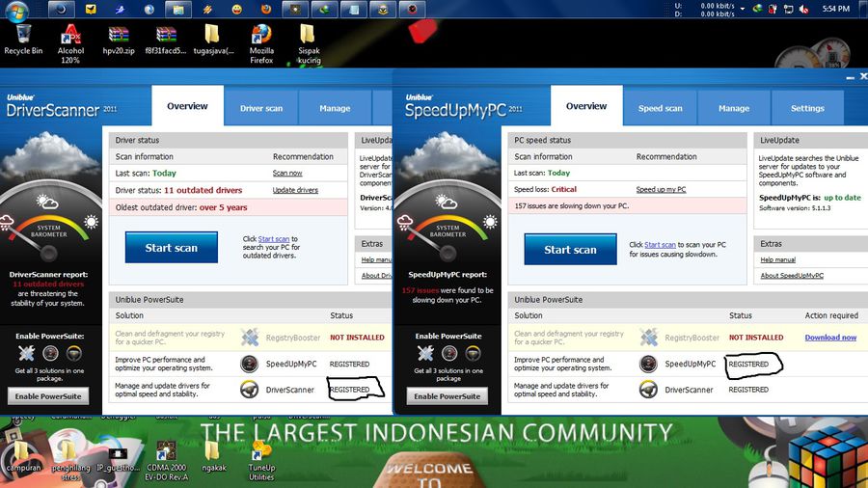
Task: Click the Update drivers link
Action: (295, 190)
